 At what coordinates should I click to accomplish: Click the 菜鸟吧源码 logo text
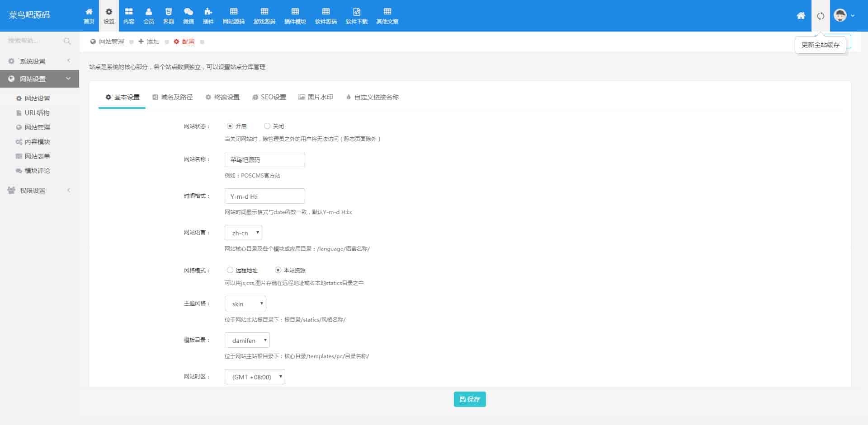tap(29, 15)
